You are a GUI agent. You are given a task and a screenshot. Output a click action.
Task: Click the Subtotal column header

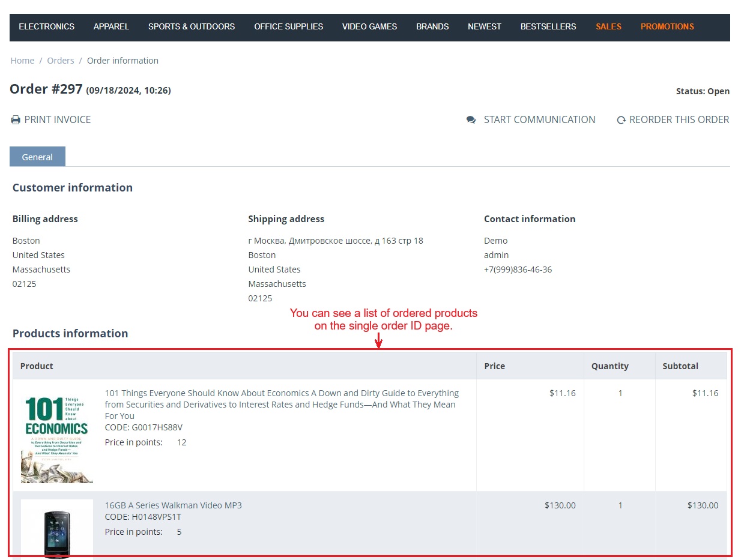(680, 366)
